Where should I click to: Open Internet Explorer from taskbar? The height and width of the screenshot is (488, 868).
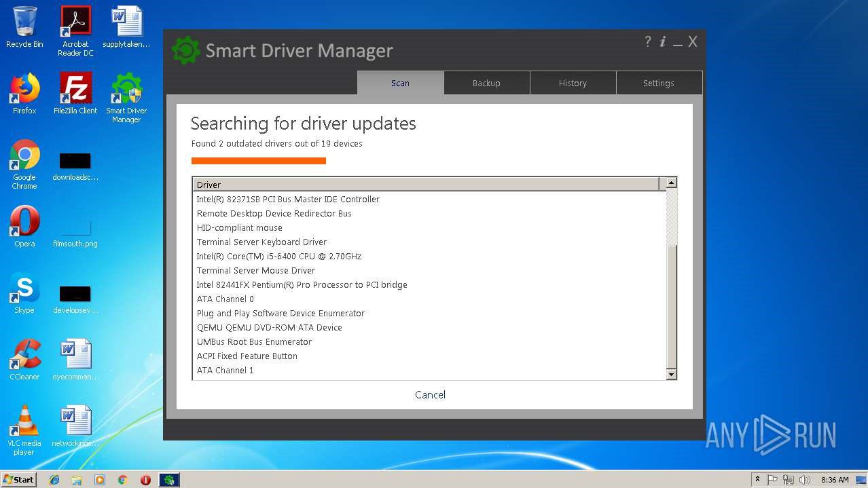54,480
